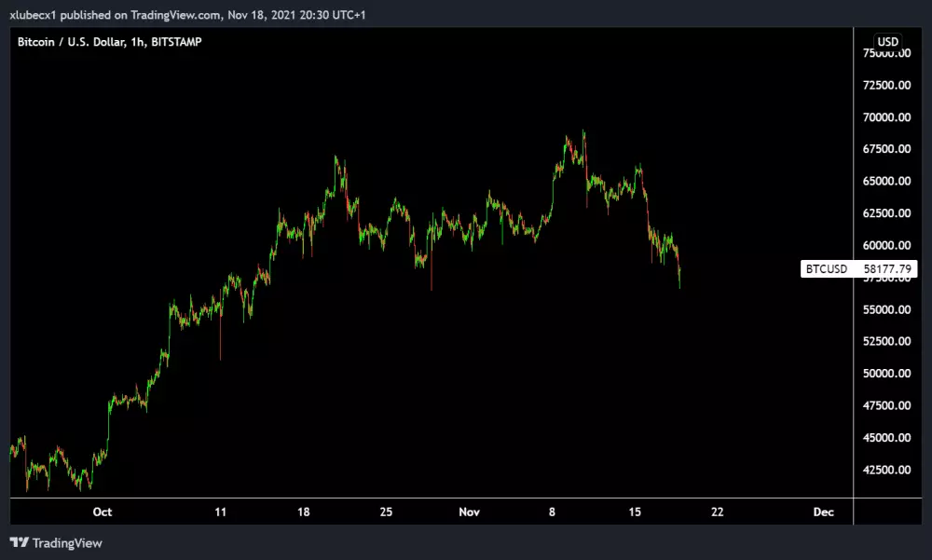
Task: Click the xlubecx1 username
Action: [x=34, y=14]
